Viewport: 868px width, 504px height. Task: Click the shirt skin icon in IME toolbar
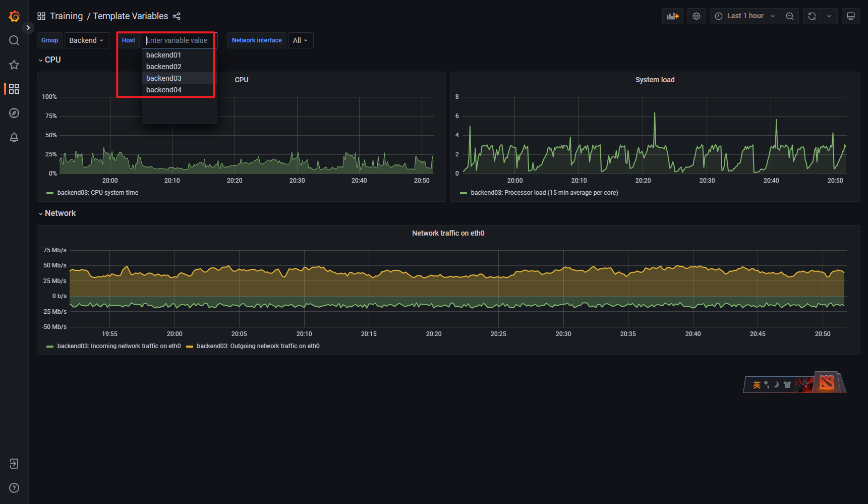pos(787,385)
